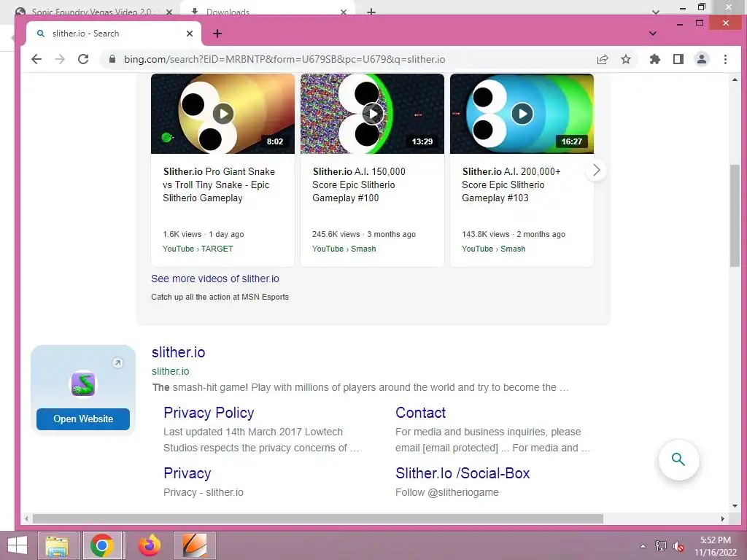Click the green slither.io URL
The image size is (747, 560).
pyautogui.click(x=170, y=371)
